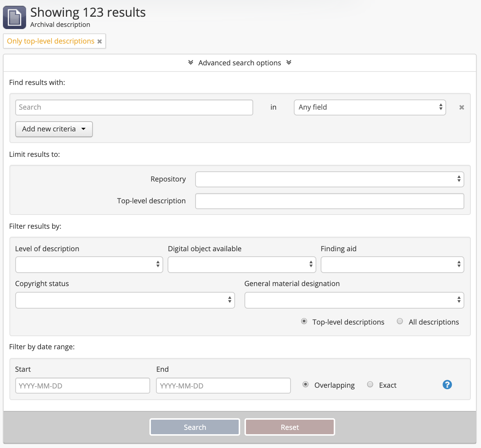Open the Level of description dropdown

click(x=89, y=265)
